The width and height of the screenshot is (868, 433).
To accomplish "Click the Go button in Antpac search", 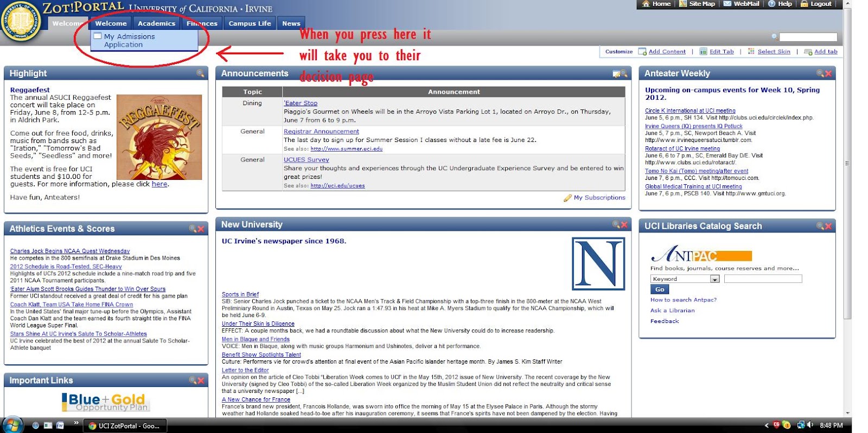I will [660, 289].
